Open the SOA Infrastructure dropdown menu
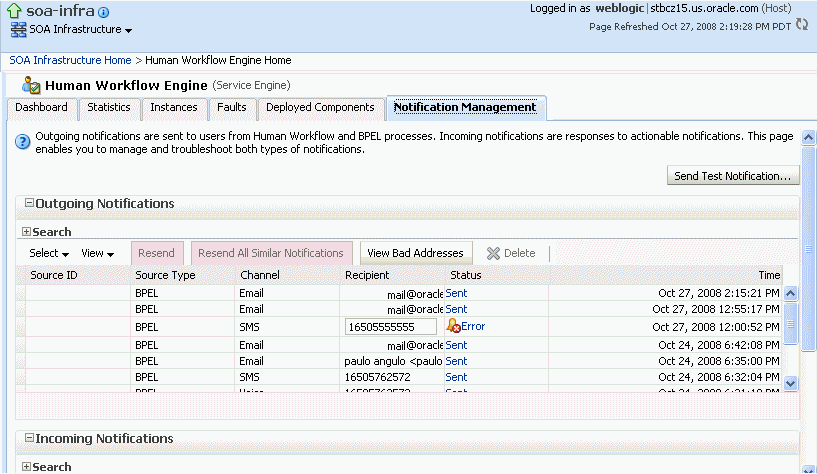Screen dimensions: 817x474 click(x=128, y=31)
